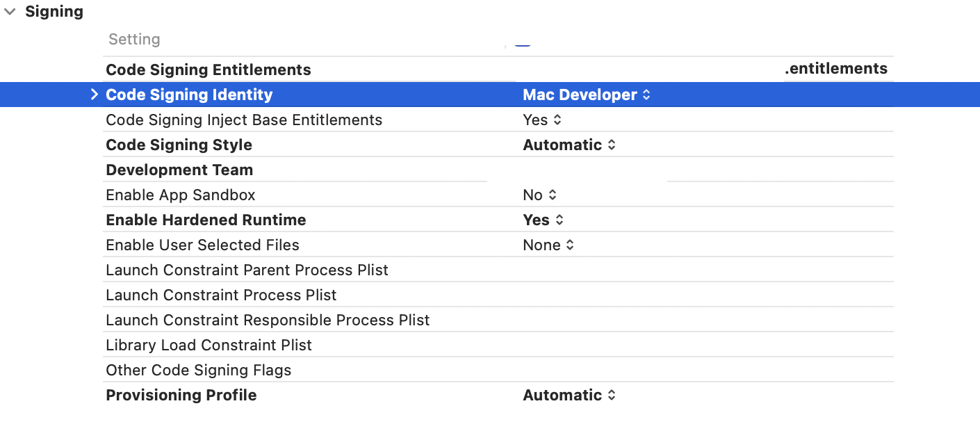Expand Code Signing Identity disclosure arrow

pyautogui.click(x=95, y=95)
